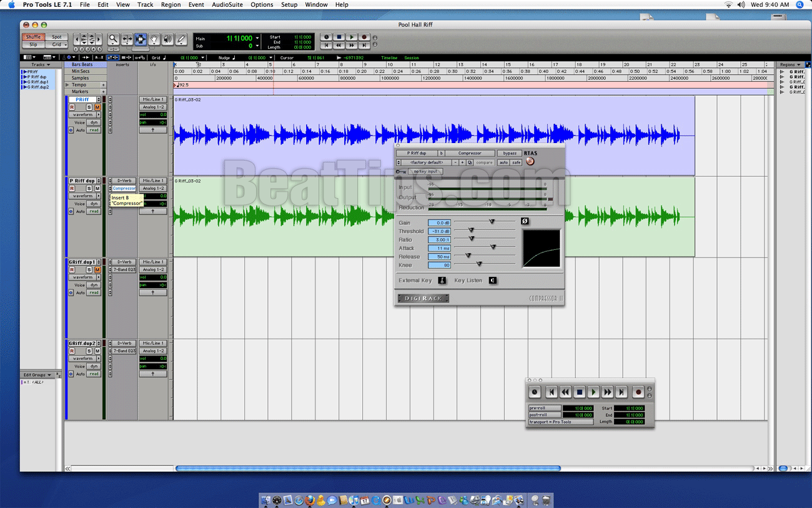Image resolution: width=812 pixels, height=508 pixels.
Task: Open the Regions list dropdown
Action: (x=790, y=64)
